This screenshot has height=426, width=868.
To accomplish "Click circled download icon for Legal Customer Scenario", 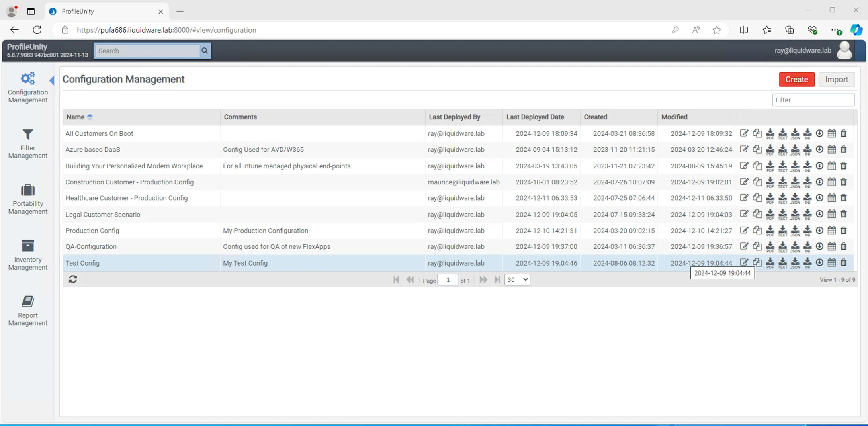I will point(819,214).
